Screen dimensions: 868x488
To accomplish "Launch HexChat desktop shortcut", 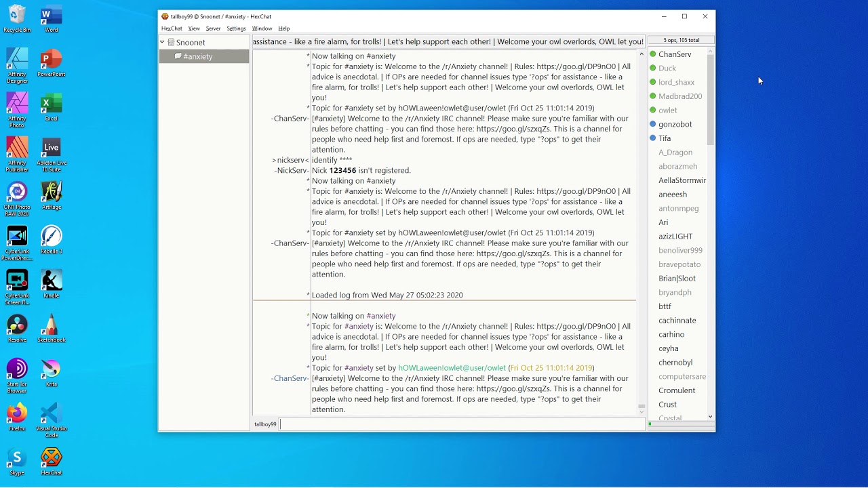I will click(x=51, y=462).
